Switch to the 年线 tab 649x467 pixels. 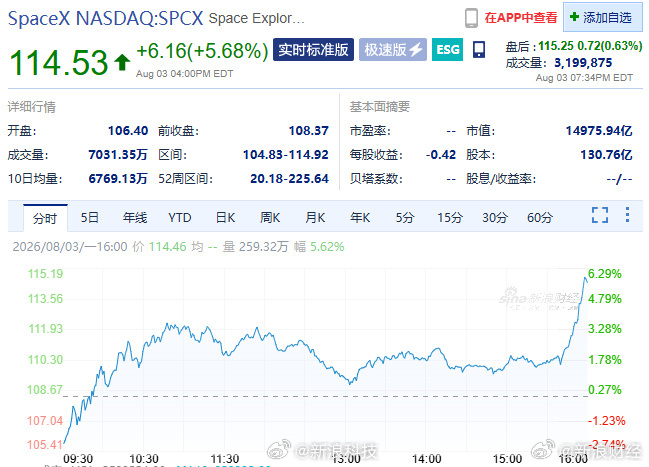[x=135, y=217]
